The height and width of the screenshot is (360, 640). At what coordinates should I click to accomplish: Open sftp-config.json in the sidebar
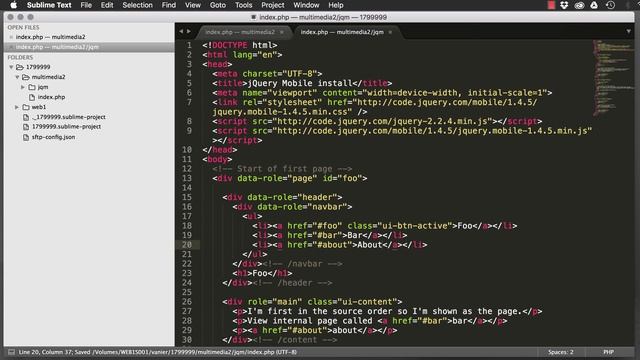point(53,137)
